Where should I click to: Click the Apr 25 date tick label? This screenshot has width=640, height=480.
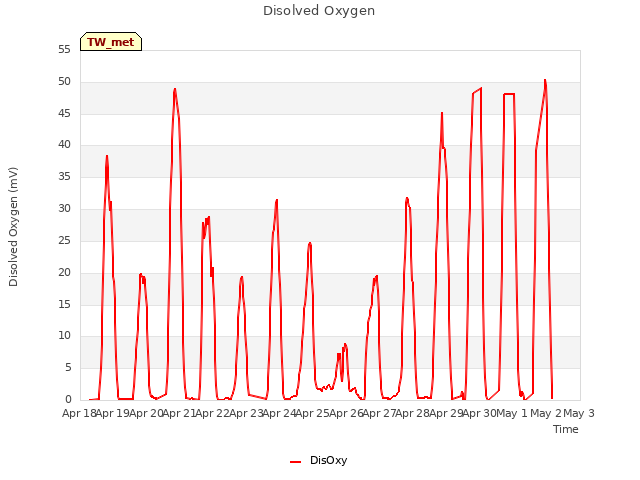coord(313,413)
